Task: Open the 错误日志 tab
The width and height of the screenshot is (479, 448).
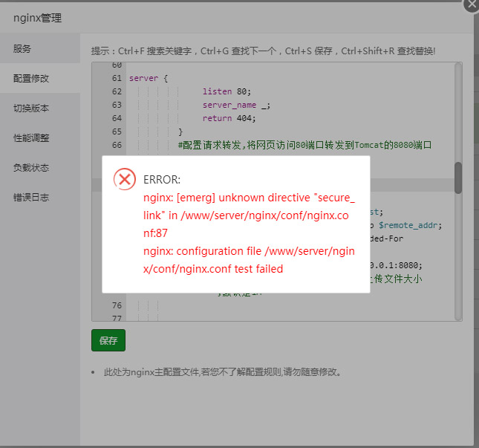Action: [31, 198]
